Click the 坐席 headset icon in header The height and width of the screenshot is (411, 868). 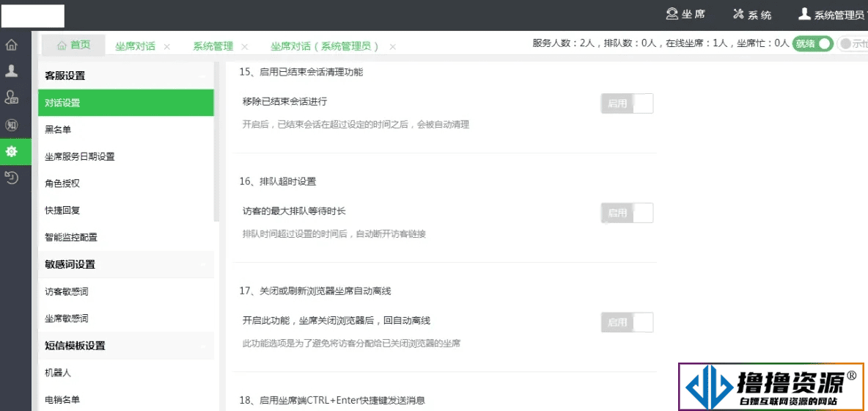[x=672, y=15]
